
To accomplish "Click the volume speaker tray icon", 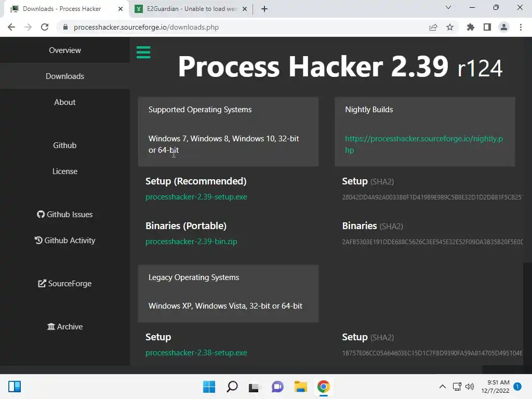I will coord(470,387).
